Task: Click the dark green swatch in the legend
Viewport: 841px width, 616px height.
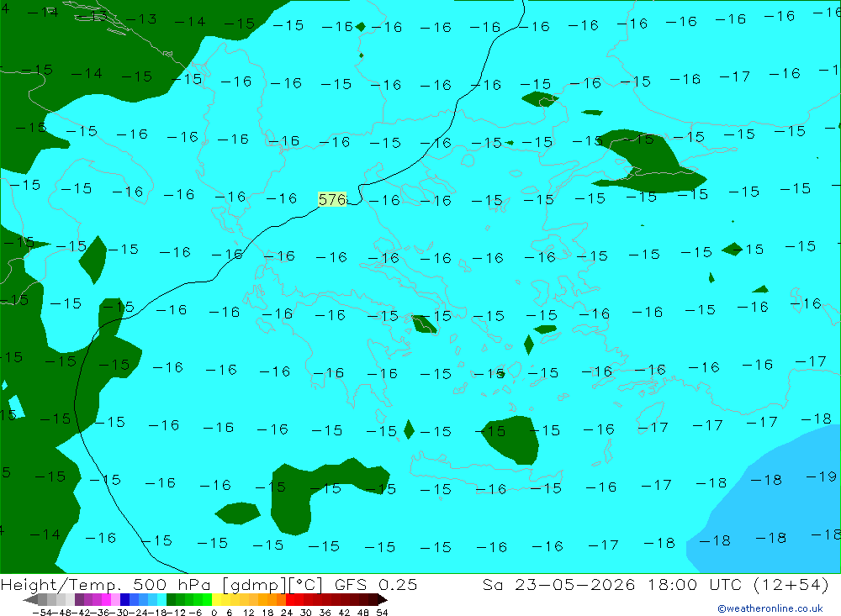Action: [x=171, y=599]
